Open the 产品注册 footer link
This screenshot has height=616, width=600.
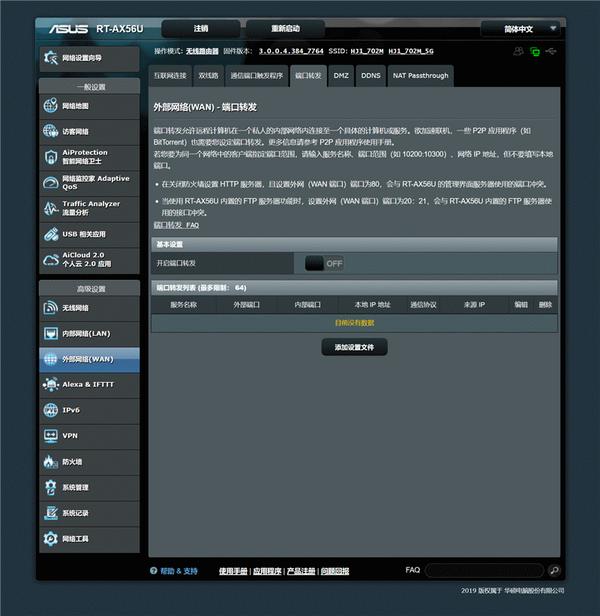click(301, 571)
